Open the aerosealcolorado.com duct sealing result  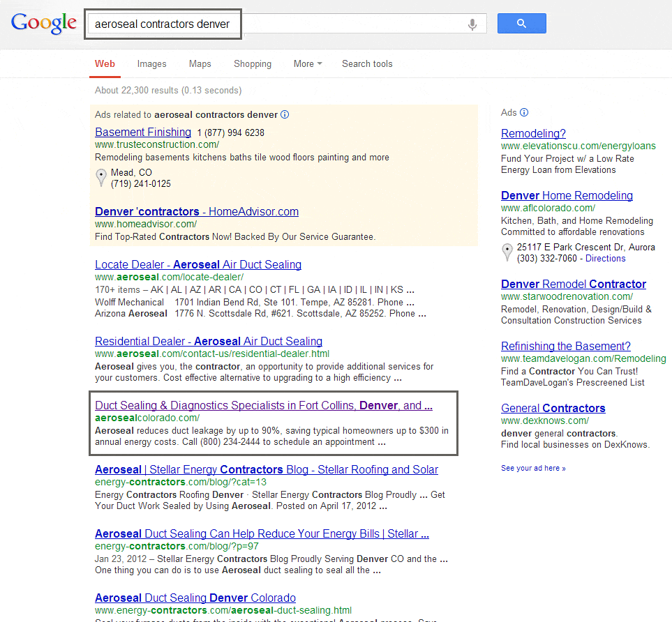(x=271, y=405)
